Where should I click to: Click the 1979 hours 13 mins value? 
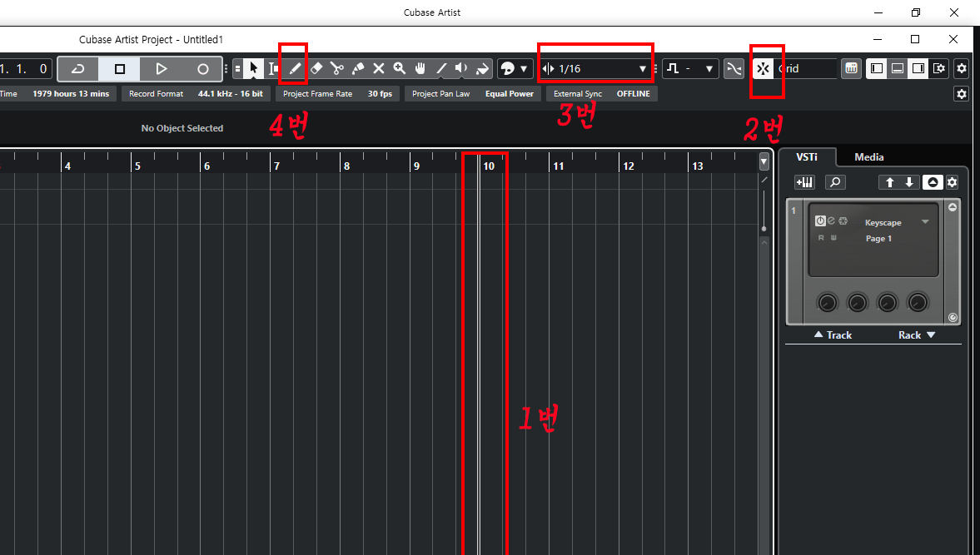(x=71, y=94)
